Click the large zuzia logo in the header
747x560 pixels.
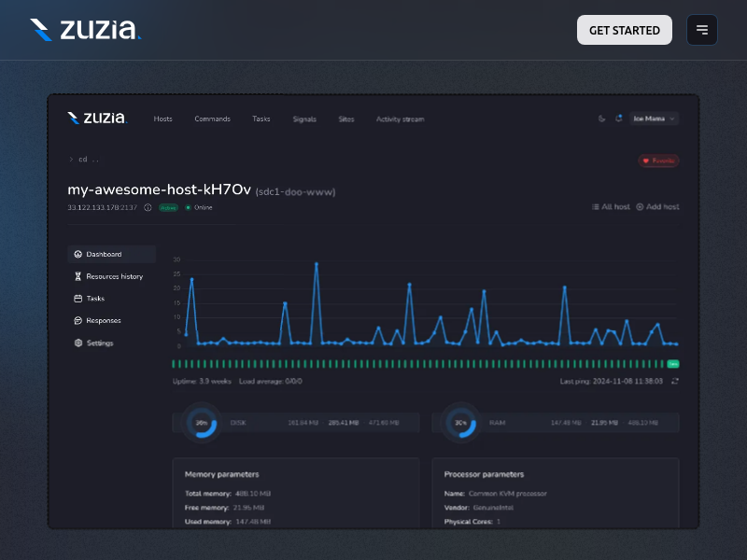pos(86,30)
